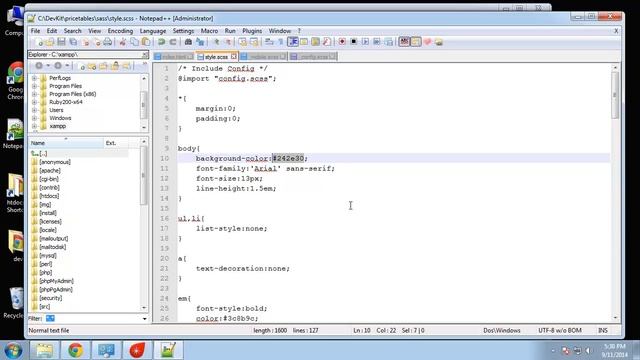Open the Plugins menu
The image size is (640, 360).
252,31
